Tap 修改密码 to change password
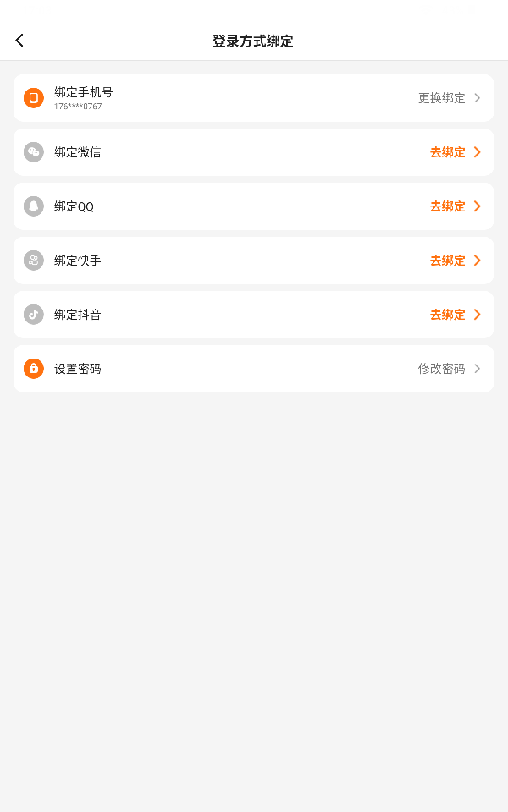The image size is (508, 812). [442, 369]
